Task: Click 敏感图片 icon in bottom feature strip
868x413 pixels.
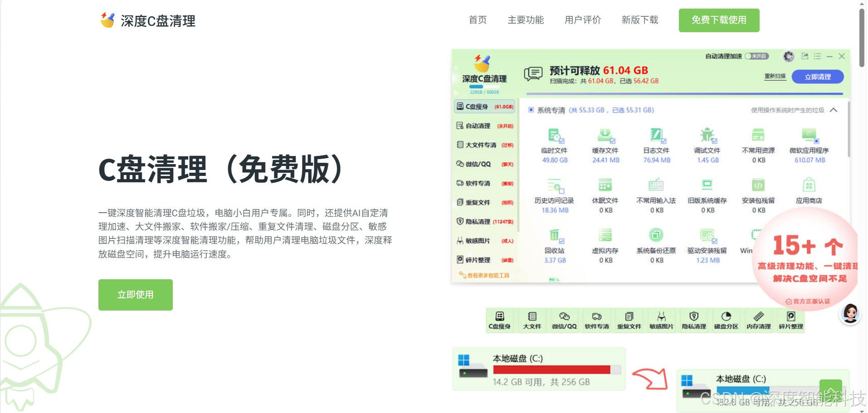Action: 662,316
